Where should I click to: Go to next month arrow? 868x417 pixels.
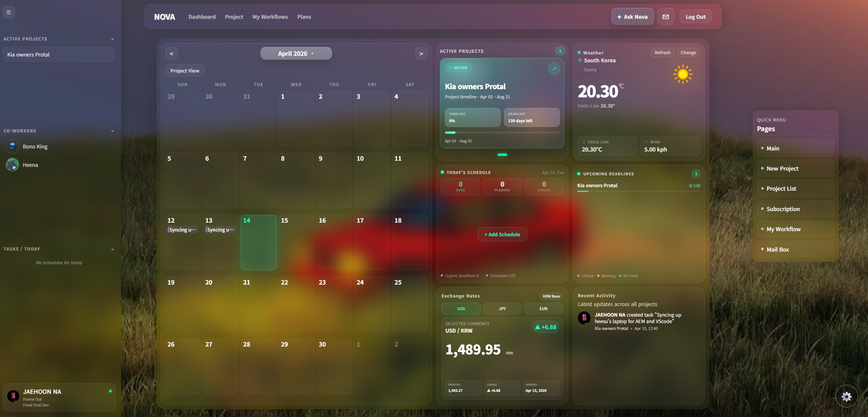click(421, 53)
